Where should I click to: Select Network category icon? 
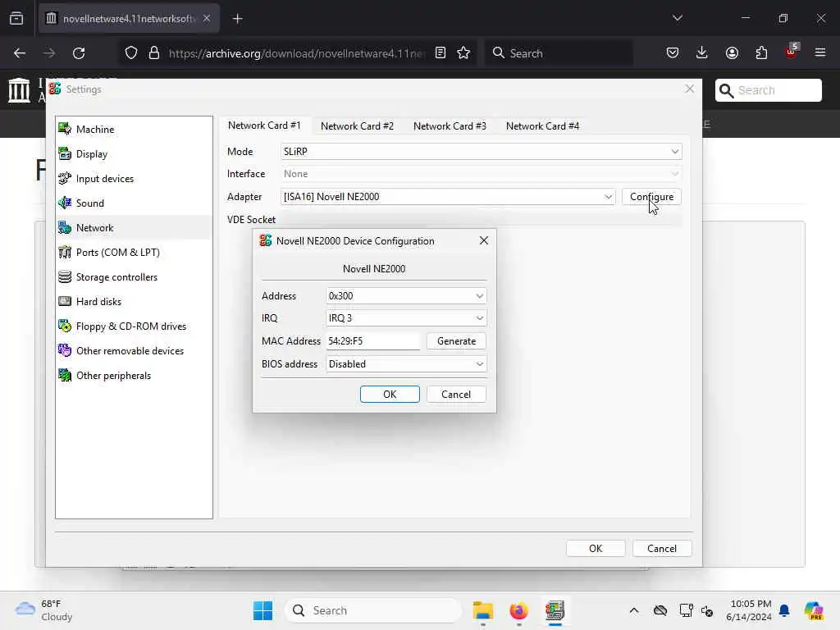(x=65, y=228)
